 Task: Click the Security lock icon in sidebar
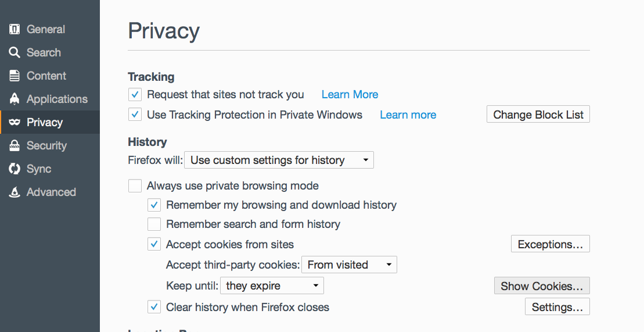tap(15, 145)
